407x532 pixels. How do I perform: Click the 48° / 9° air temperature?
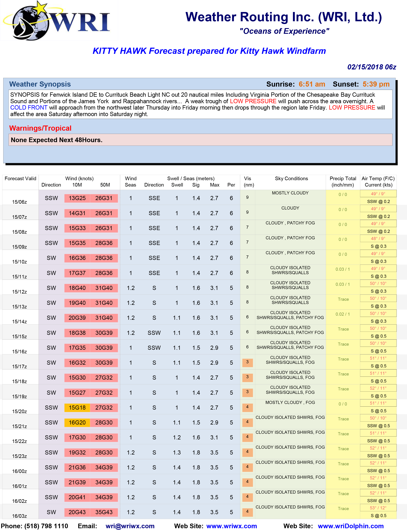coord(378,239)
